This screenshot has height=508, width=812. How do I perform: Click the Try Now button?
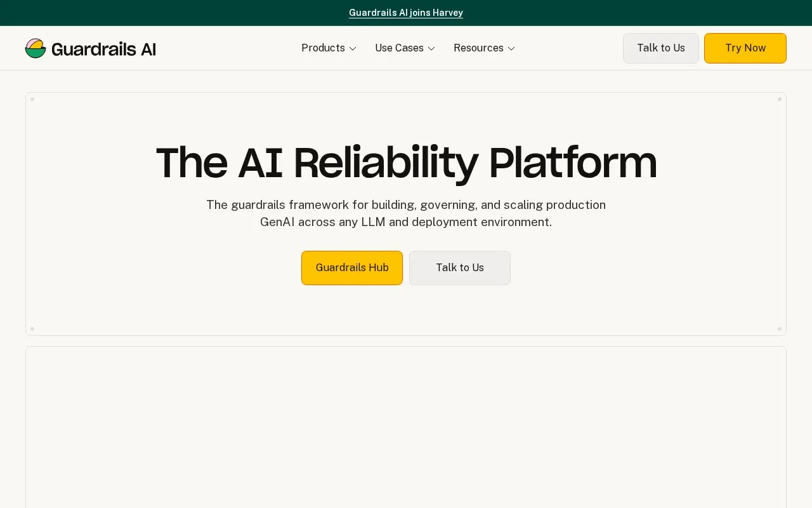pos(745,48)
